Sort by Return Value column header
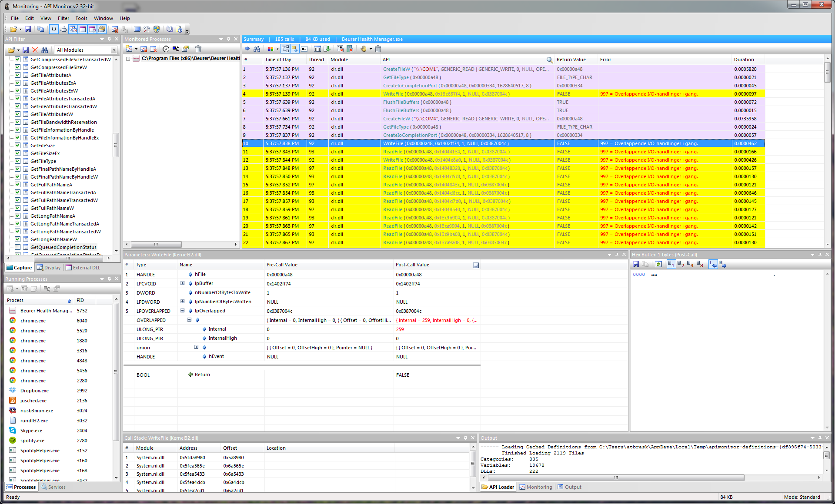 pos(576,60)
